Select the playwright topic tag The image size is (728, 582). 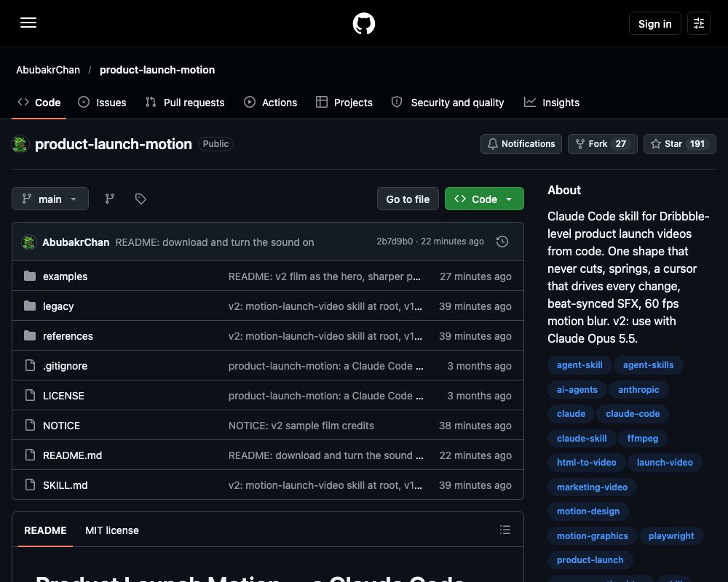point(671,535)
